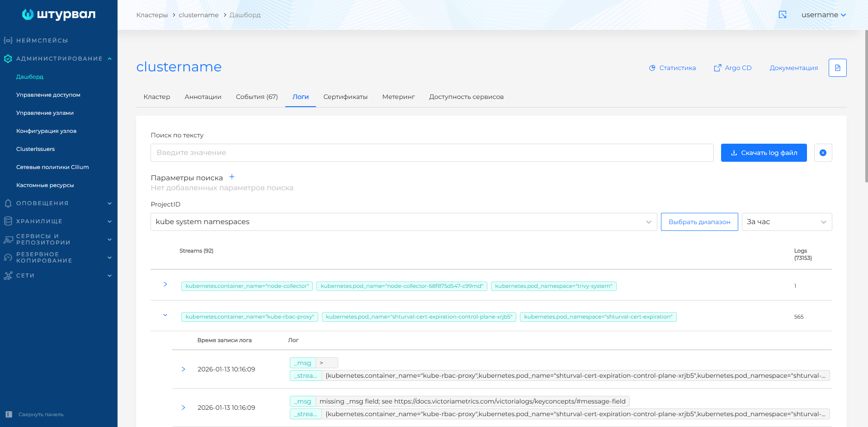The height and width of the screenshot is (427, 868).
Task: Open the Argo CD external link
Action: tap(732, 68)
